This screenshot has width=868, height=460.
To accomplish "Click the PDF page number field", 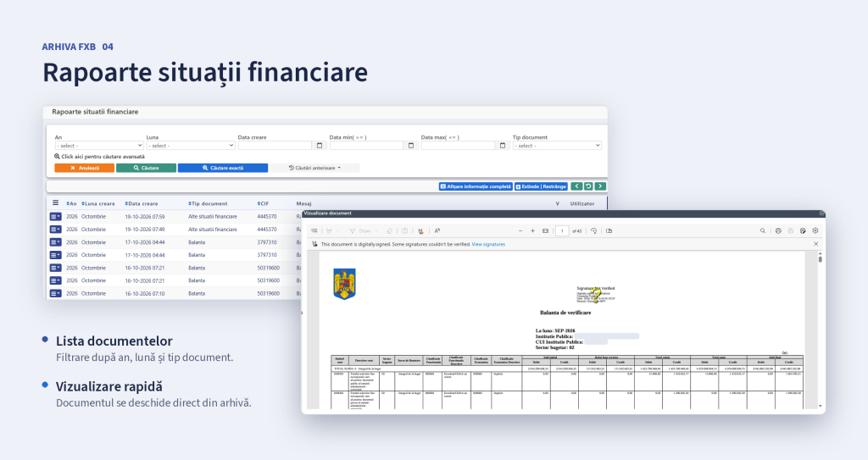I will [562, 230].
